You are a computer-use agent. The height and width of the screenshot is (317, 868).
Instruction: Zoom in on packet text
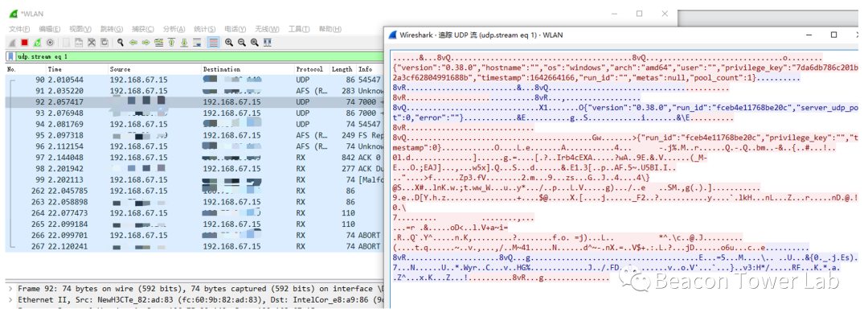point(228,43)
